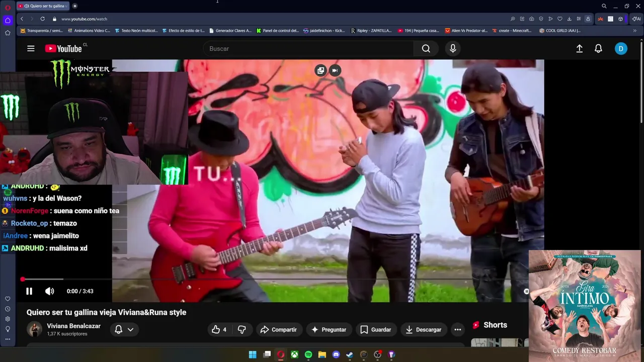Open the Compartir share dialog
The width and height of the screenshot is (644, 362).
tap(278, 330)
